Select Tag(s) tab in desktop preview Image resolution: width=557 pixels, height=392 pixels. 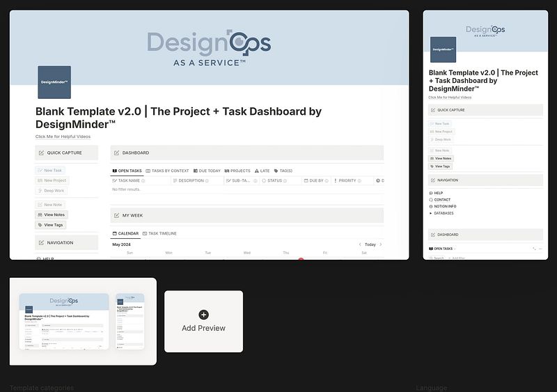[283, 171]
